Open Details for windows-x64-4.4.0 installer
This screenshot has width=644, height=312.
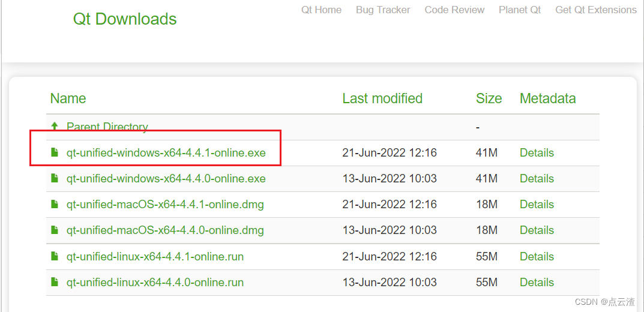point(537,179)
